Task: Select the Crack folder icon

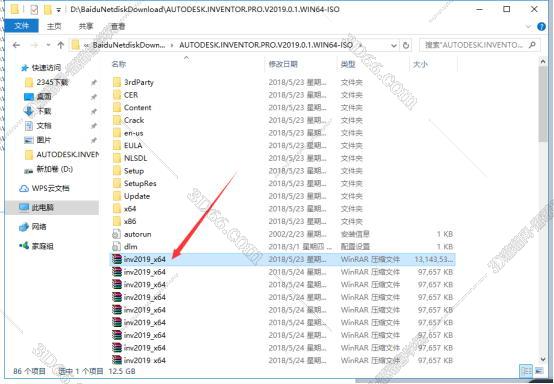Action: coord(117,120)
